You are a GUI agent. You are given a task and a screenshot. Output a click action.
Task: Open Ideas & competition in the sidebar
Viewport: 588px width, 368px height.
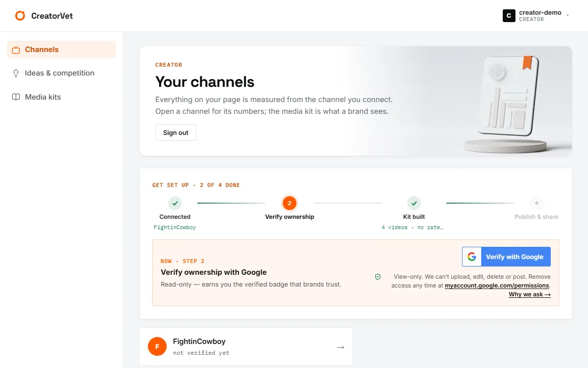[x=62, y=73]
